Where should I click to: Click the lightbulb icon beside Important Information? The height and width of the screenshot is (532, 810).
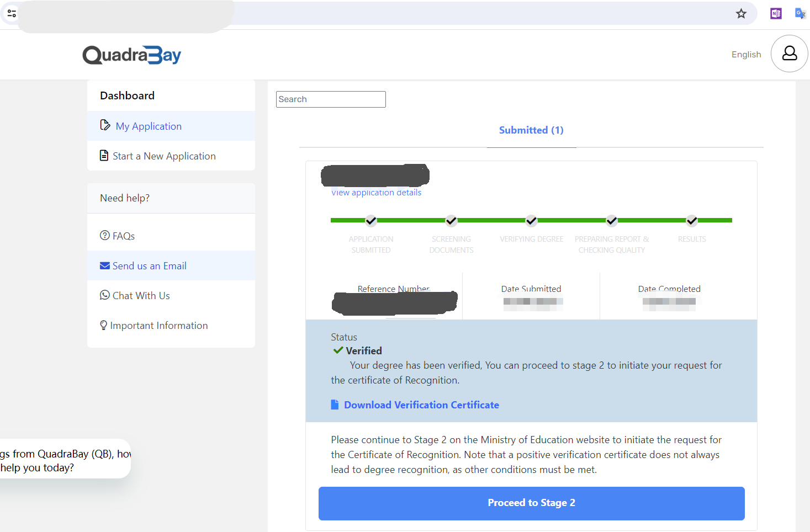[103, 325]
